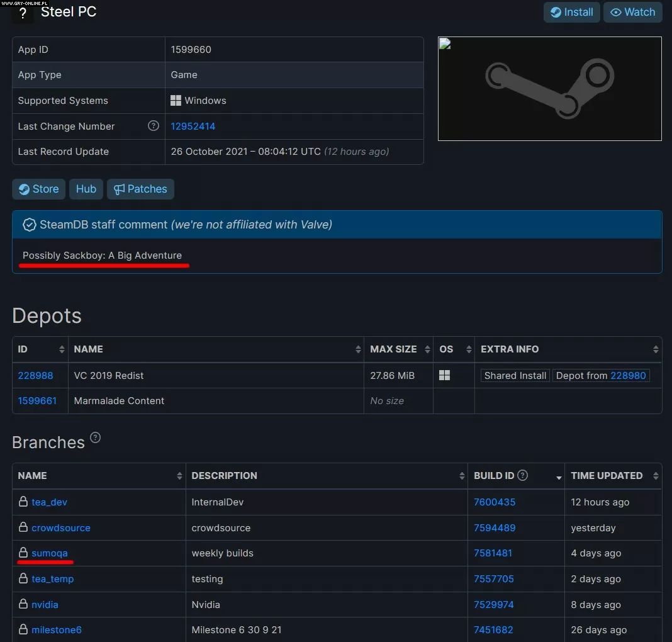This screenshot has height=642, width=672.
Task: Open the Hub button
Action: pyautogui.click(x=86, y=189)
